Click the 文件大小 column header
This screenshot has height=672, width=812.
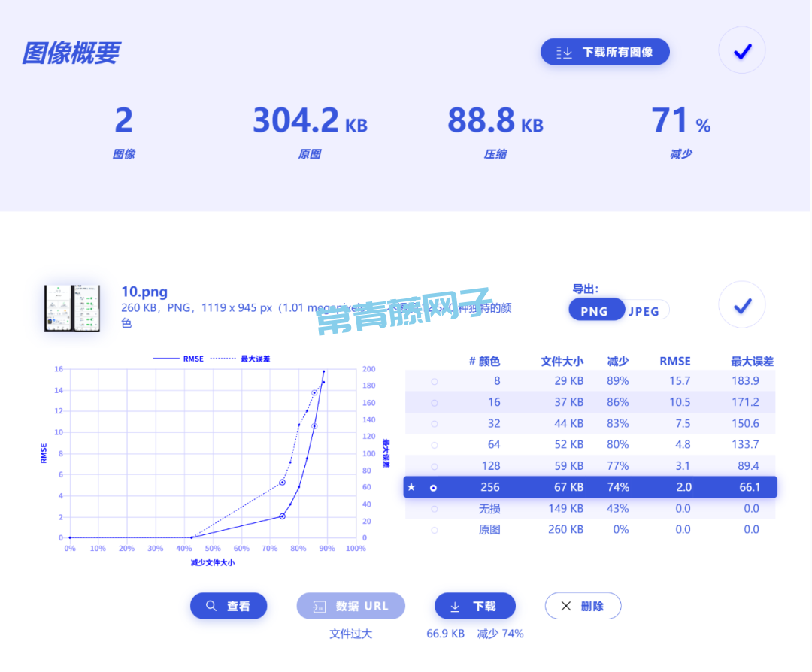562,361
